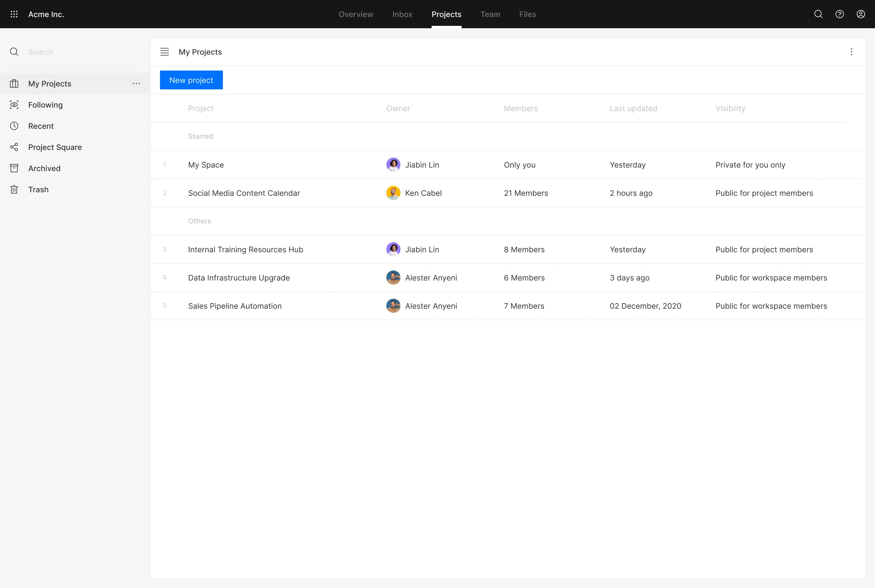875x588 pixels.
Task: Click the Following eye icon in sidebar
Action: coord(14,105)
